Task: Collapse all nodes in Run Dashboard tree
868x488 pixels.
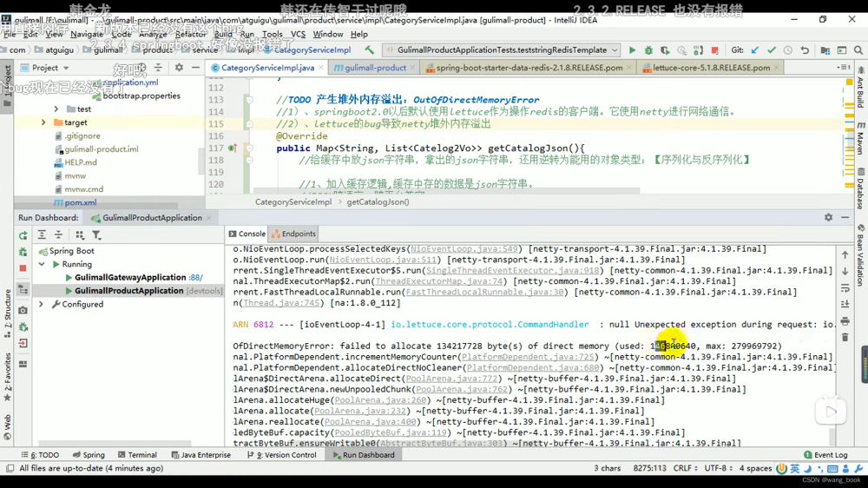Action: (x=58, y=235)
